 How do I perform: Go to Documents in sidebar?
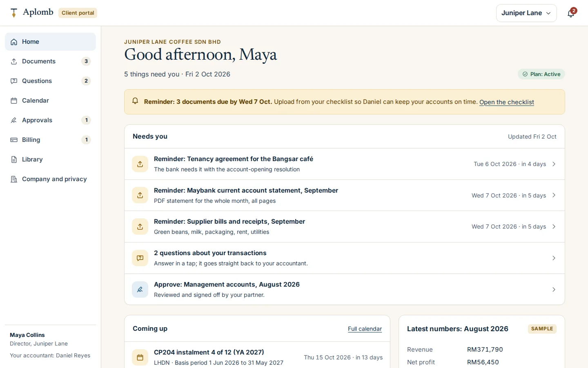coord(50,61)
